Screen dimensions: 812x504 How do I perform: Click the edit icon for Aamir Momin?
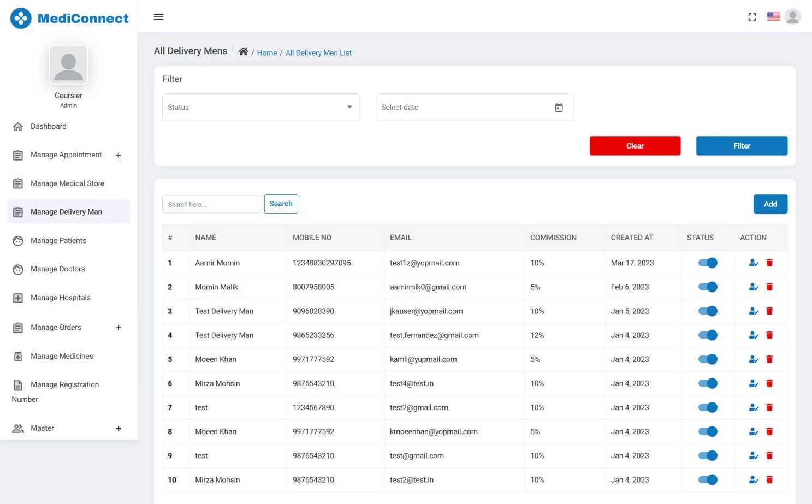click(x=754, y=263)
